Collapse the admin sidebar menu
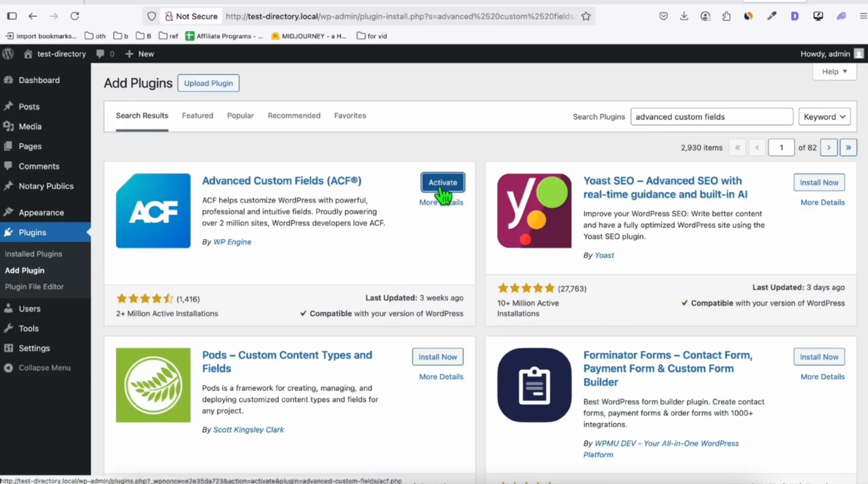This screenshot has width=868, height=484. [x=46, y=367]
